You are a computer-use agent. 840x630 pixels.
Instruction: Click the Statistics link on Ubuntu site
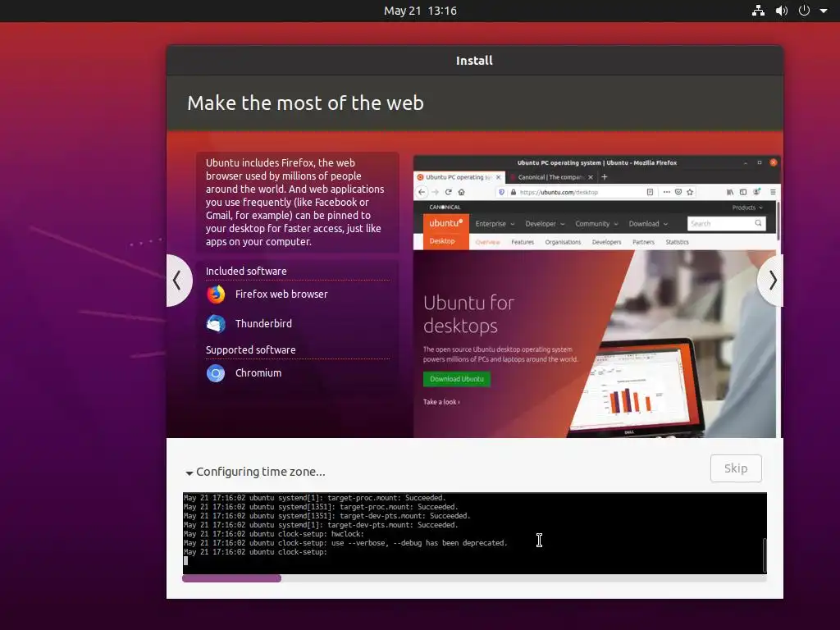677,242
